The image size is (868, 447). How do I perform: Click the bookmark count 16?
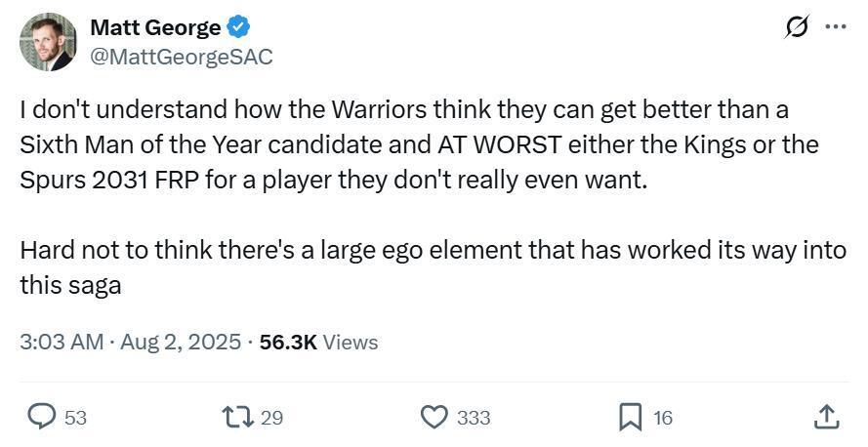pos(663,418)
